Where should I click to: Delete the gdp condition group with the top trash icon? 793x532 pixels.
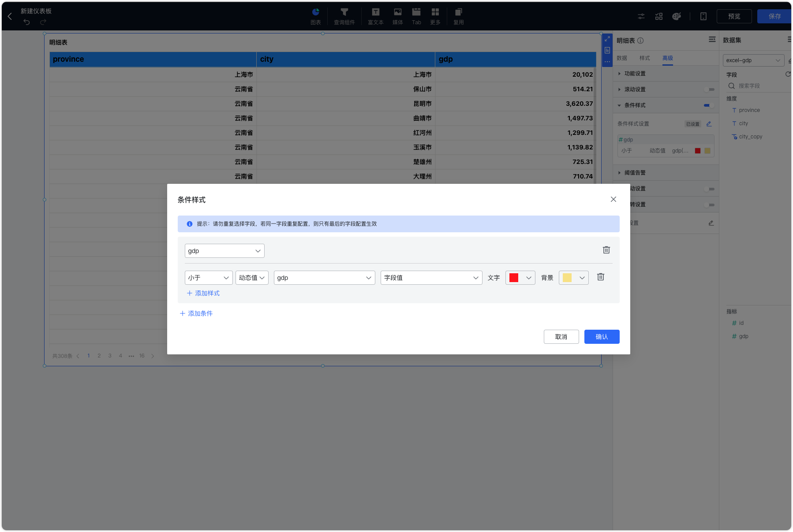606,250
